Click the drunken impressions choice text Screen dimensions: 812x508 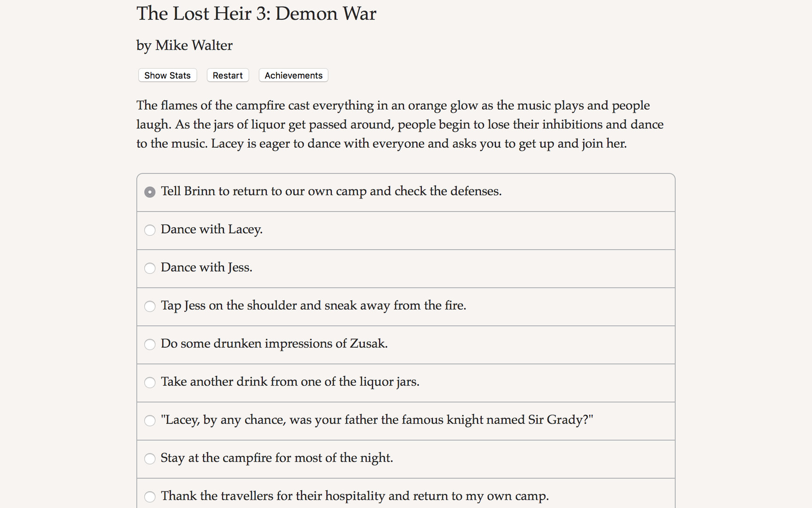274,345
